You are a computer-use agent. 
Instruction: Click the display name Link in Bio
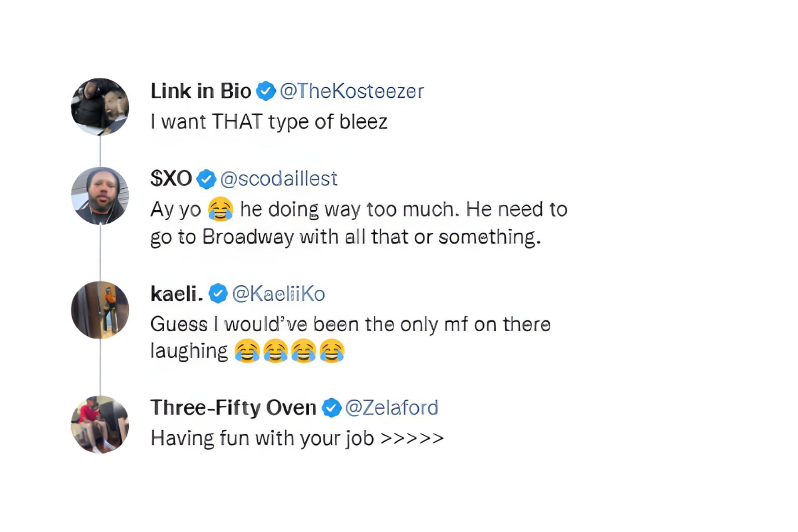pos(201,91)
